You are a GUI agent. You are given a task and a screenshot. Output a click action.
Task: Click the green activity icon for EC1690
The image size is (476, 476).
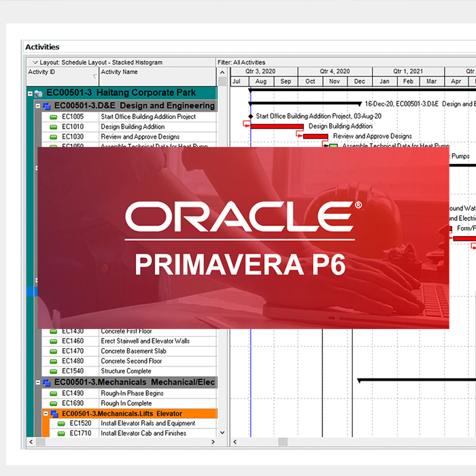pyautogui.click(x=54, y=403)
